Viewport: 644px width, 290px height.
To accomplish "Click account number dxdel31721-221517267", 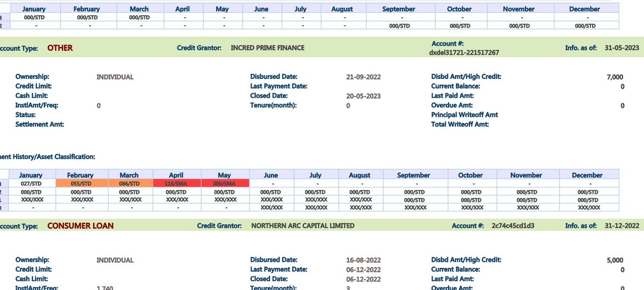I will click(x=464, y=53).
